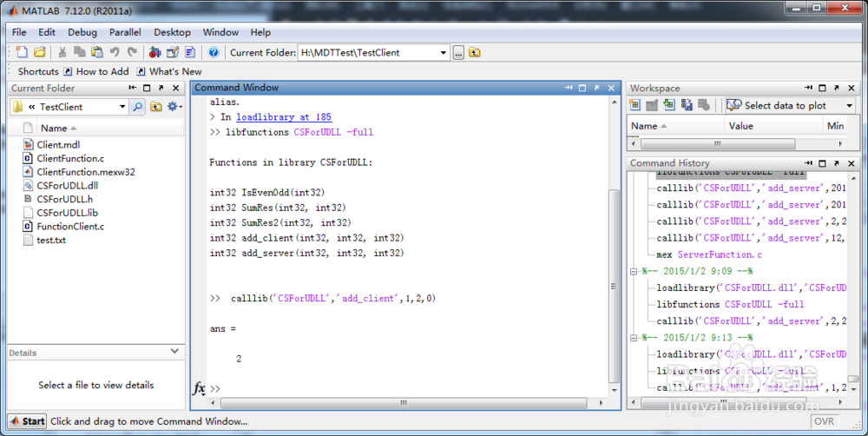868x436 pixels.
Task: Open the Current Folder path dropdown
Action: click(x=443, y=53)
